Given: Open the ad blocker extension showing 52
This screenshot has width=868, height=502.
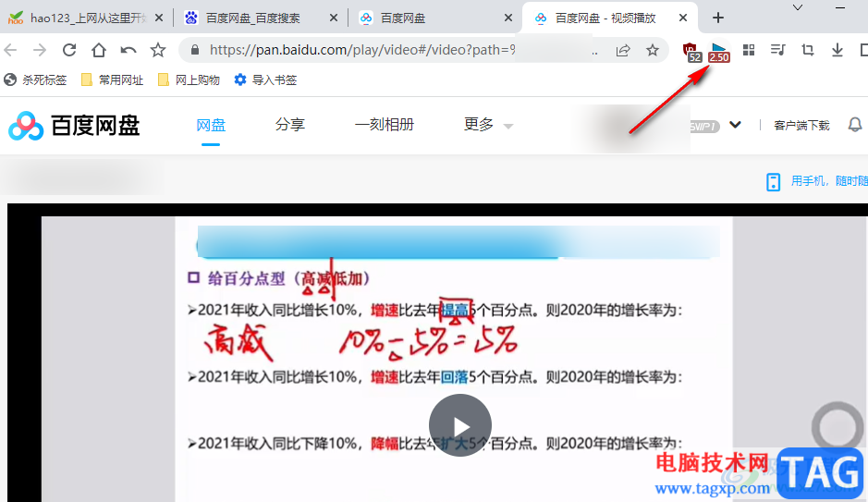Looking at the screenshot, I should point(691,52).
